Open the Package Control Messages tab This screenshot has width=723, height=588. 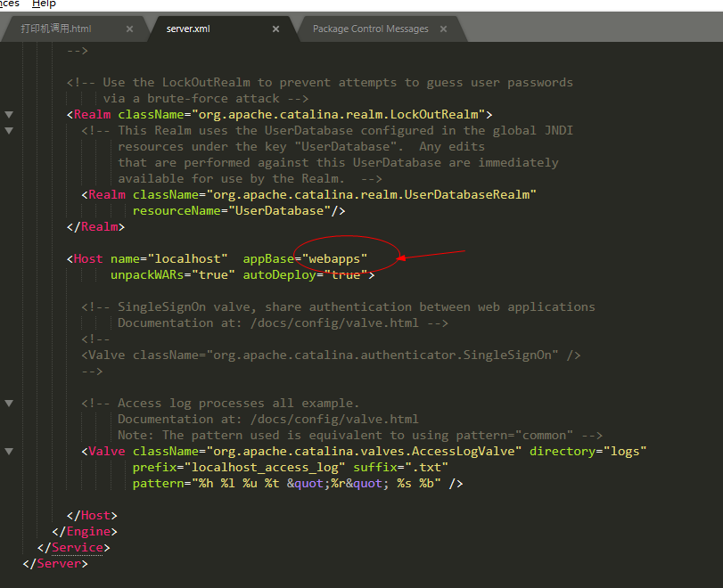tap(370, 29)
